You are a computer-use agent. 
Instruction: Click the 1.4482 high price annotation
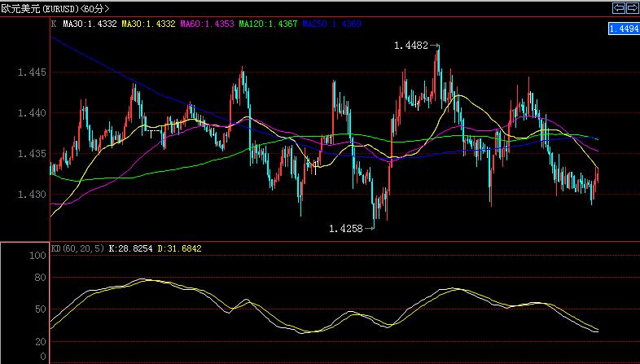click(411, 46)
